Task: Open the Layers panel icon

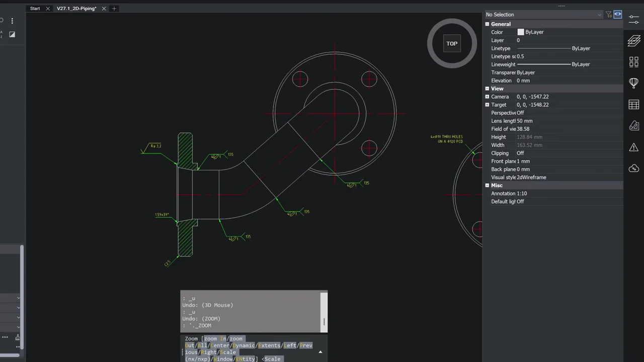Action: (633, 41)
